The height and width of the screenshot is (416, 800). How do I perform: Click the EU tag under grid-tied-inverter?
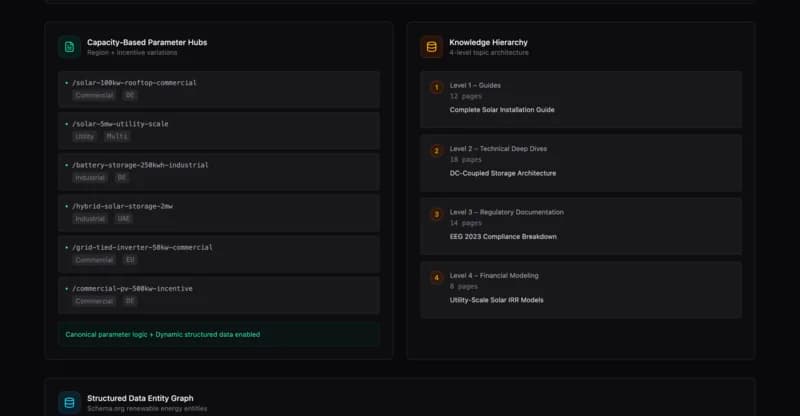130,259
